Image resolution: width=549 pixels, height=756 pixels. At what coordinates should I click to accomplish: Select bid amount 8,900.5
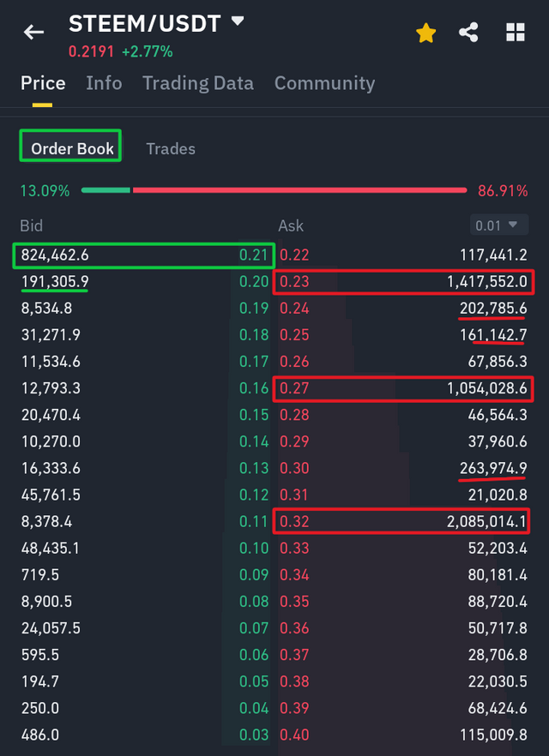pos(46,602)
